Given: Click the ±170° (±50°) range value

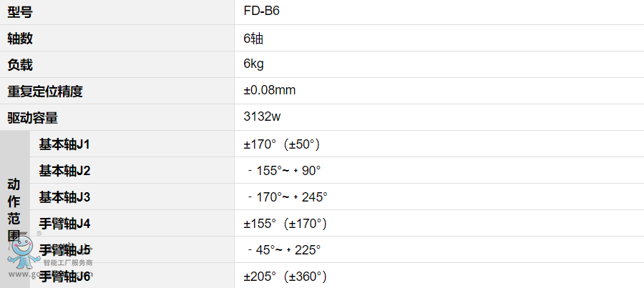Looking at the screenshot, I should (281, 144).
